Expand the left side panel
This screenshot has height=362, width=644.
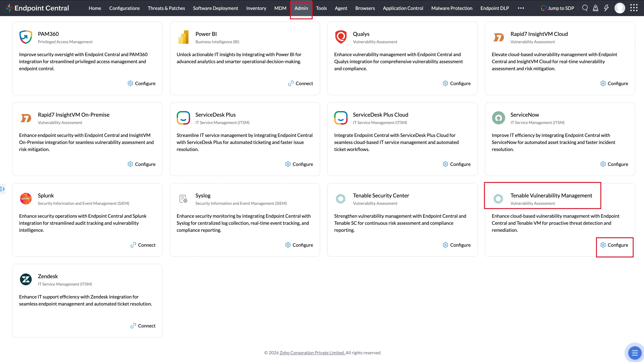[3, 189]
